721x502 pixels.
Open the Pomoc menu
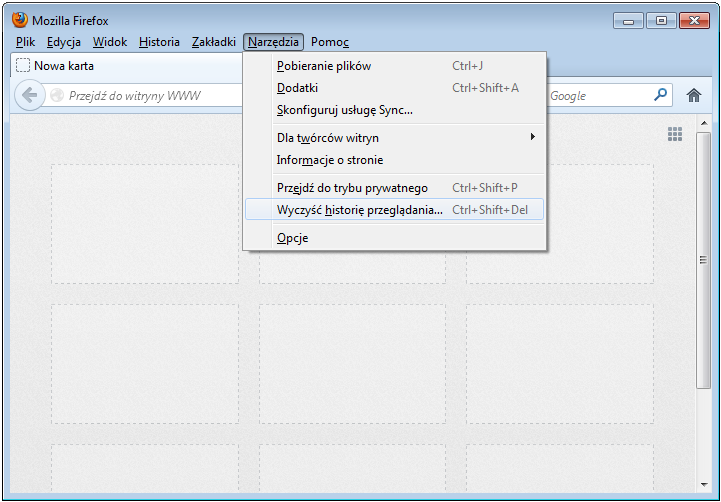click(330, 42)
